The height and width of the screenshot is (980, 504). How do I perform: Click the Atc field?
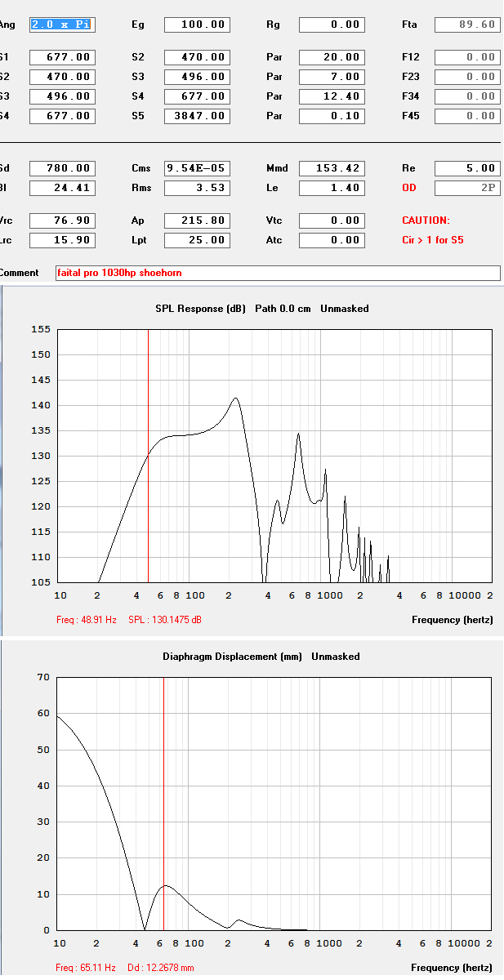tap(332, 240)
